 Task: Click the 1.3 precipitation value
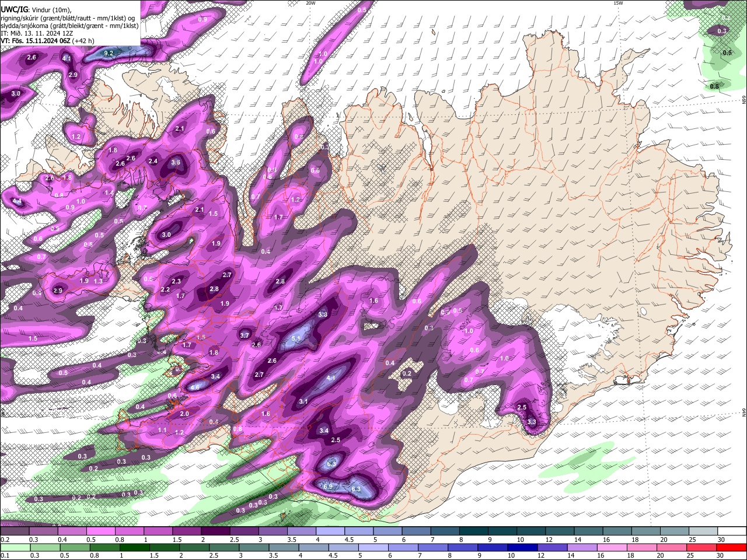[98, 281]
